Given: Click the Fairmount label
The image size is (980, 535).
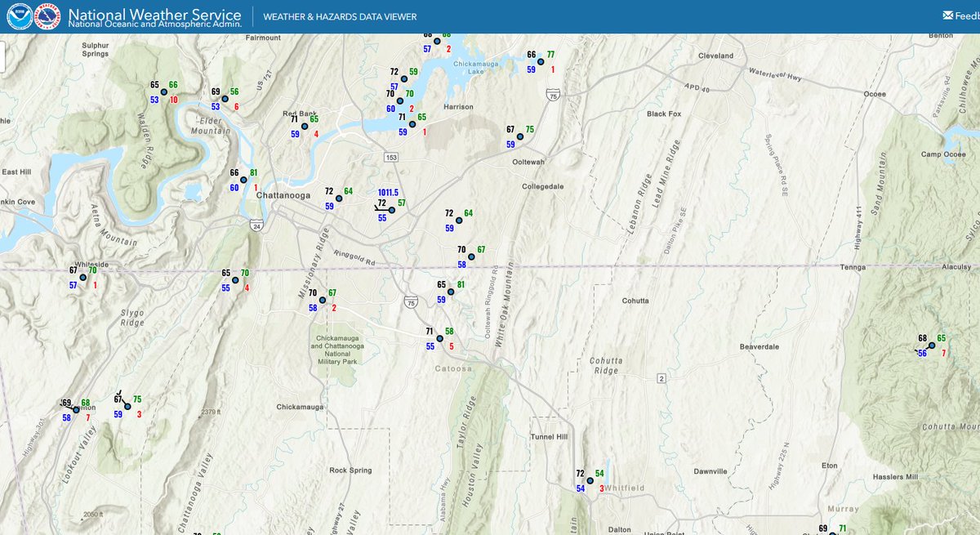Looking at the screenshot, I should pyautogui.click(x=262, y=38).
